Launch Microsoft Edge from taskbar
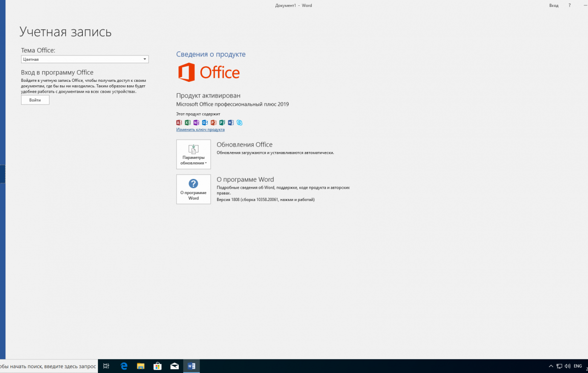This screenshot has height=373, width=588. click(x=124, y=366)
